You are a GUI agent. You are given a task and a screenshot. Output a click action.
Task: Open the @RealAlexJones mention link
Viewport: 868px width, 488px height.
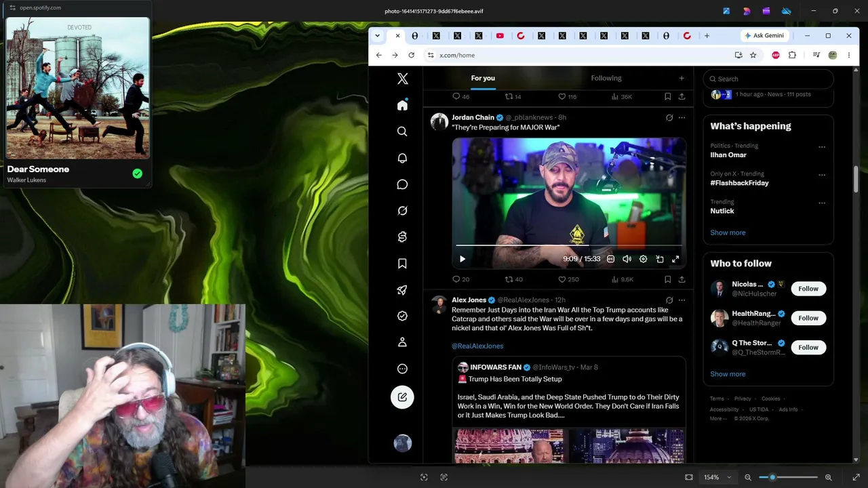477,346
